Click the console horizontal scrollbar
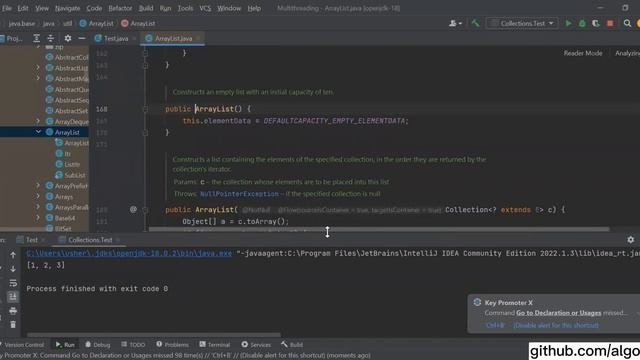The height and width of the screenshot is (360, 640). click(153, 335)
